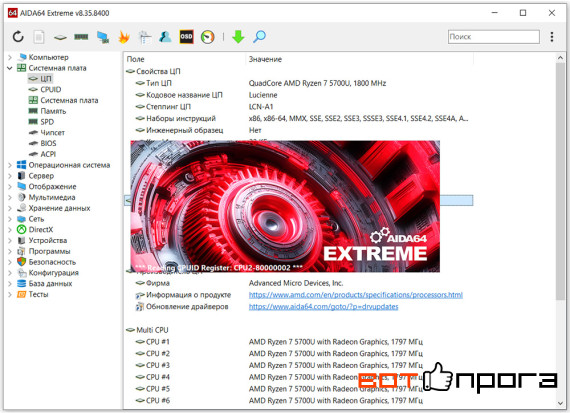Select Безопасность in the tree
This screenshot has height=413, width=570.
click(x=47, y=262)
